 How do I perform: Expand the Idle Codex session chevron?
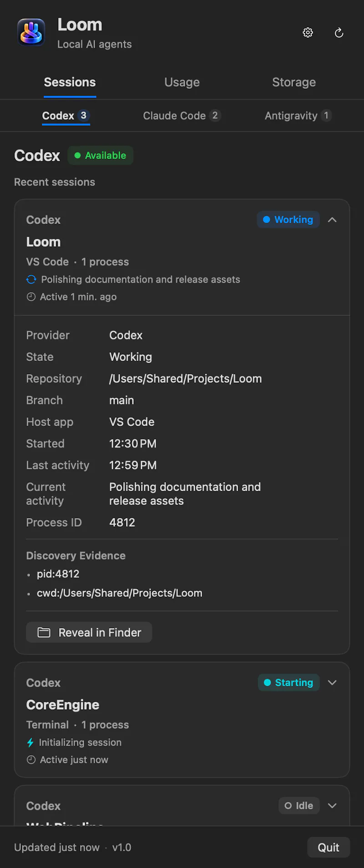[332, 806]
